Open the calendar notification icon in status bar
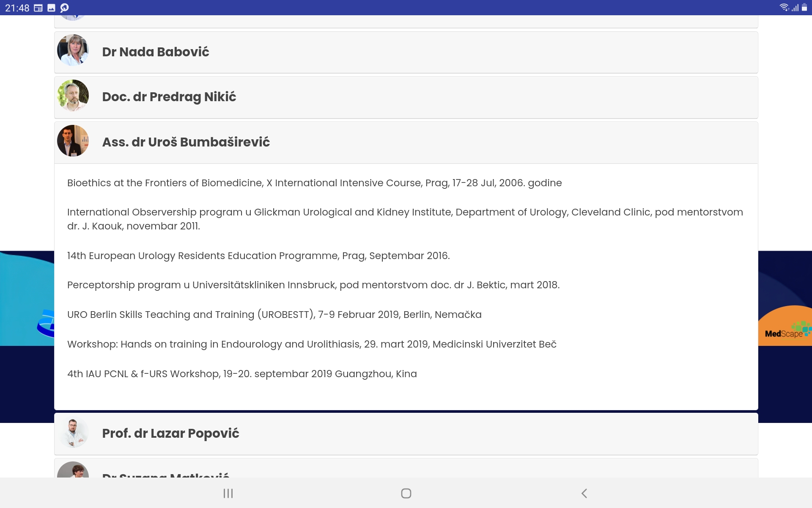The width and height of the screenshot is (812, 508). click(38, 8)
